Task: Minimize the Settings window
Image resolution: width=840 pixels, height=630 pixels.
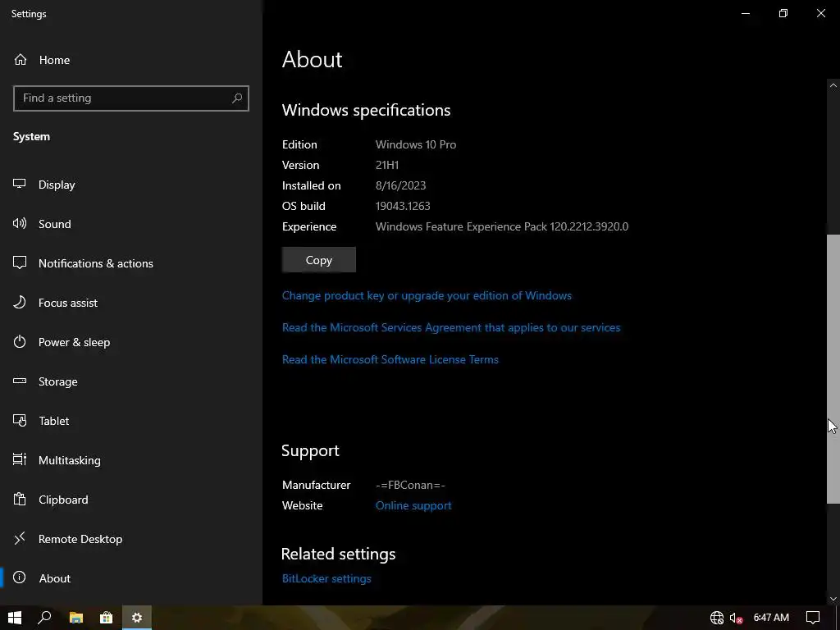Action: click(745, 13)
